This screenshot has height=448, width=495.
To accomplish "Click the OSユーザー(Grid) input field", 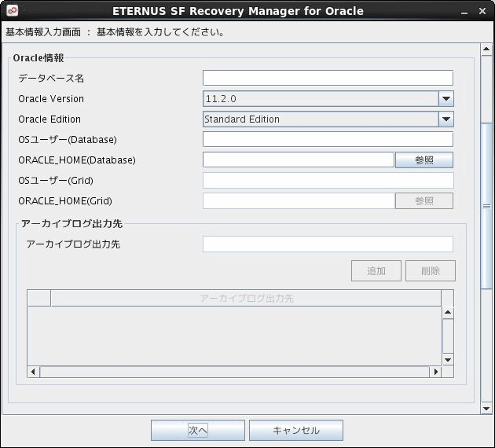I will [328, 180].
